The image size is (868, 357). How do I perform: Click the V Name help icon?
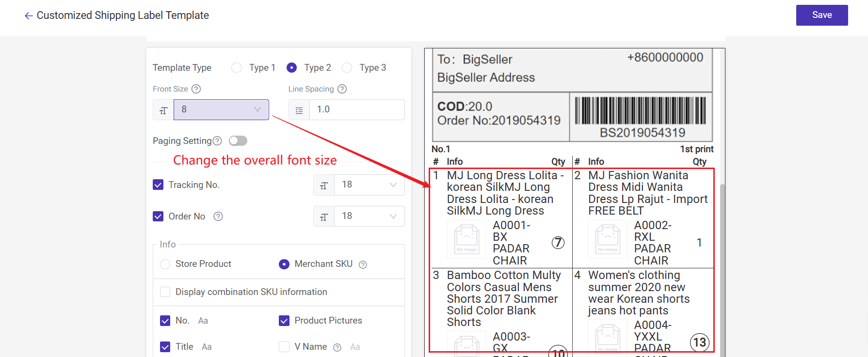click(x=338, y=347)
